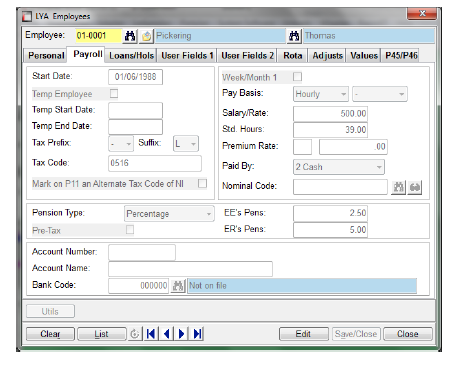This screenshot has width=464, height=375.
Task: Click the Temp End Date field
Action: 135,127
